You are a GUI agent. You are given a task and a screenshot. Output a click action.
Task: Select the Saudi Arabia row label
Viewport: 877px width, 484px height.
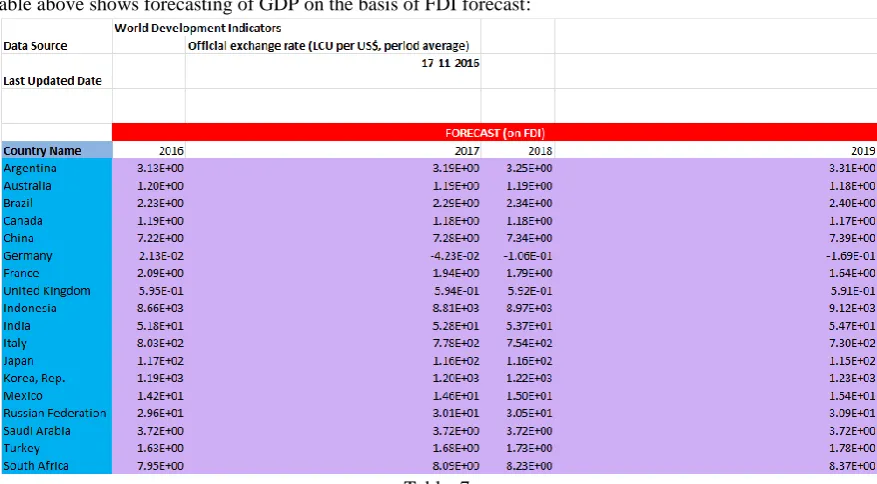click(37, 431)
